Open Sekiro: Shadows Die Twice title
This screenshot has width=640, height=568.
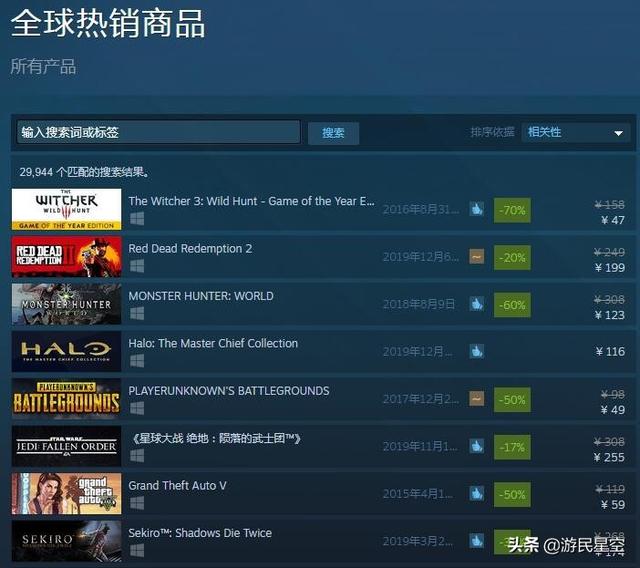(200, 533)
